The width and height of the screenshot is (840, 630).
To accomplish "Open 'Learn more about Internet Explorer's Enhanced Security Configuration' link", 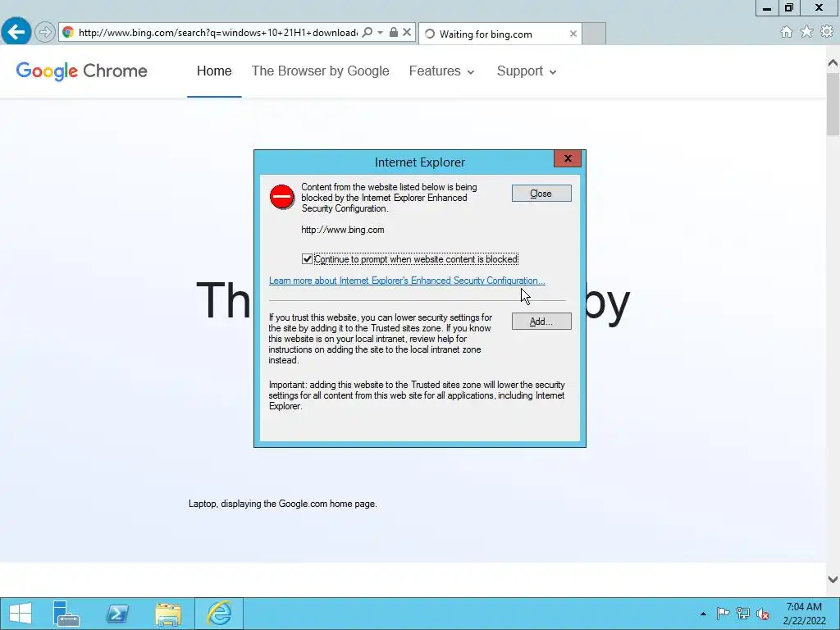I will (407, 281).
